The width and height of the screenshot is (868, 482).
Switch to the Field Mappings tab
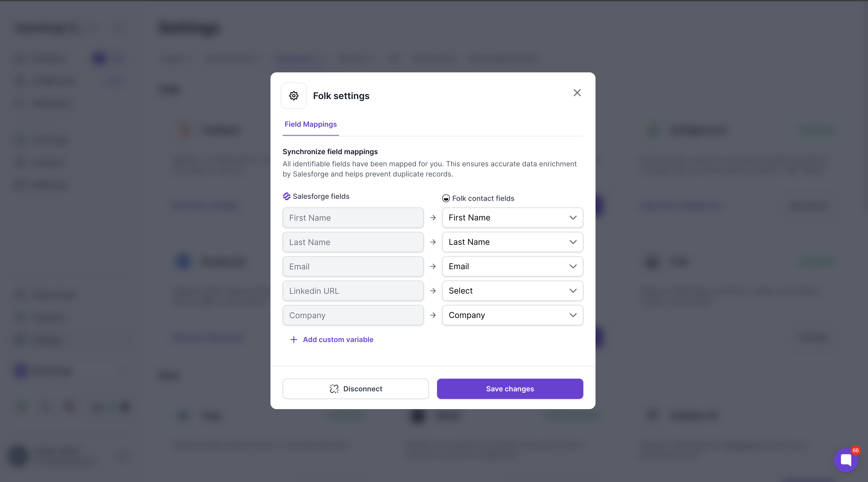tap(310, 124)
